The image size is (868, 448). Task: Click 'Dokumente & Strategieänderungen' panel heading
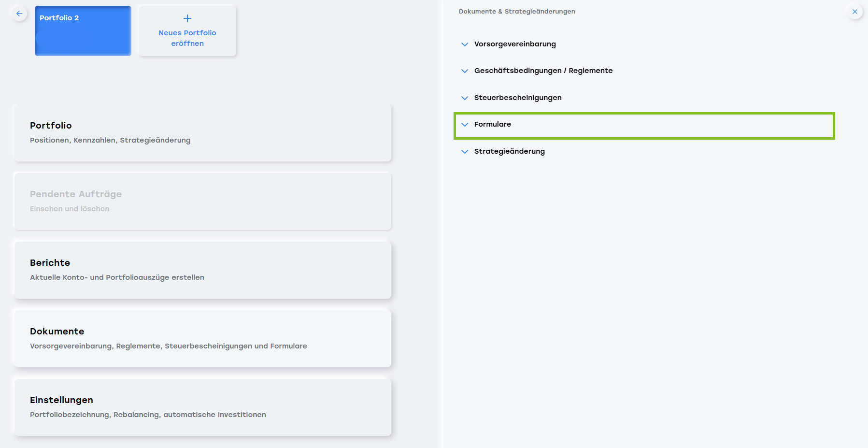[517, 11]
